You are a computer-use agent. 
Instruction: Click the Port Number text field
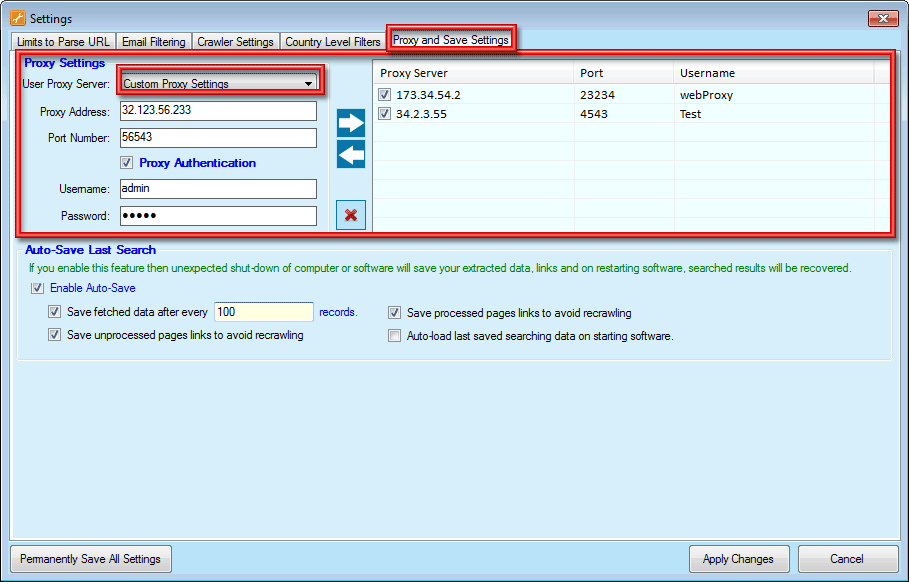[x=217, y=137]
